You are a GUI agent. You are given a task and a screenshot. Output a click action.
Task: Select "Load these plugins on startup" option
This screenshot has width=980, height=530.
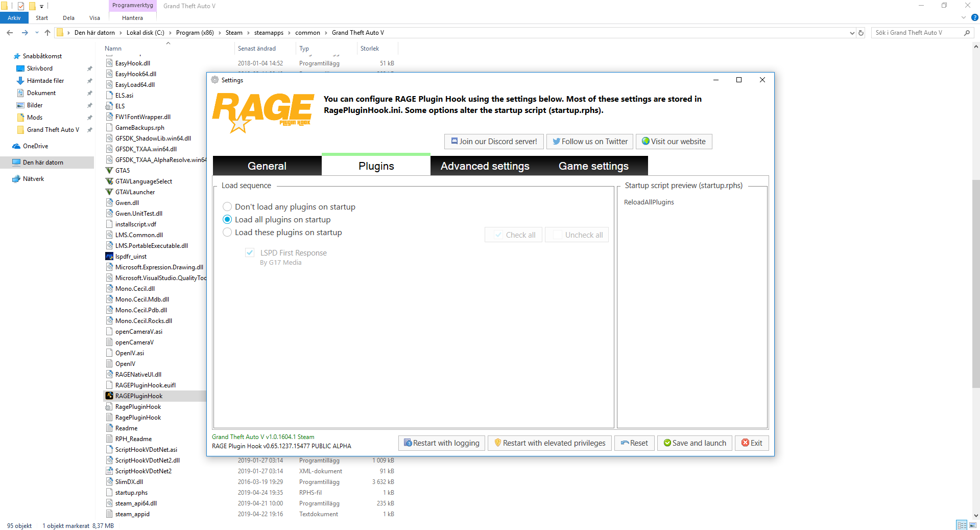(x=227, y=233)
